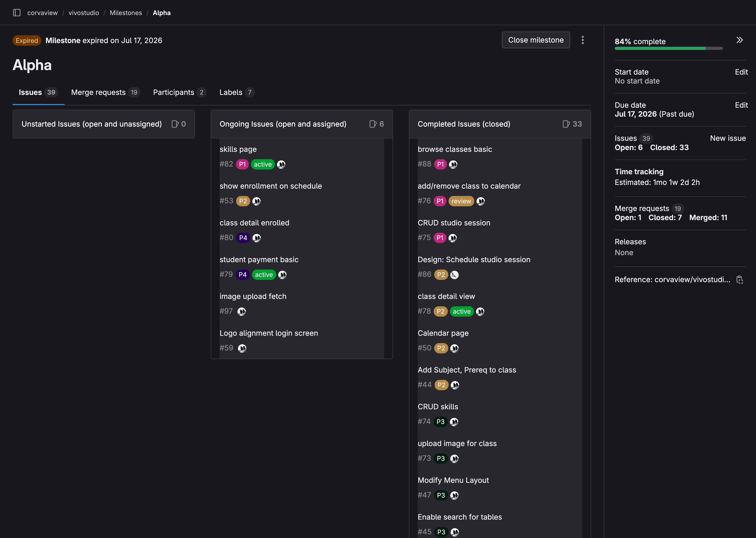Toggle the sidebar panel icon
This screenshot has height=538, width=756.
[17, 13]
